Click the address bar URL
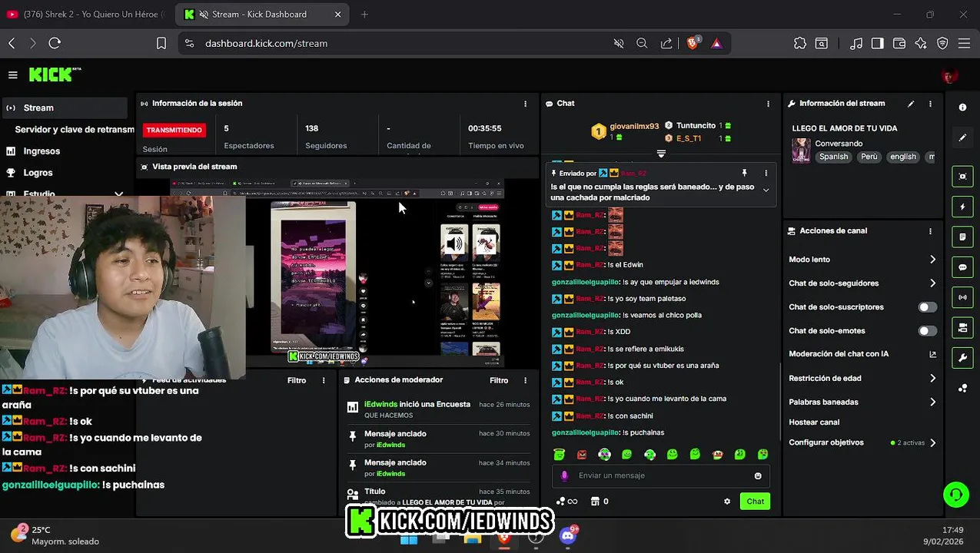Screen dimensions: 980x553 click(266, 44)
